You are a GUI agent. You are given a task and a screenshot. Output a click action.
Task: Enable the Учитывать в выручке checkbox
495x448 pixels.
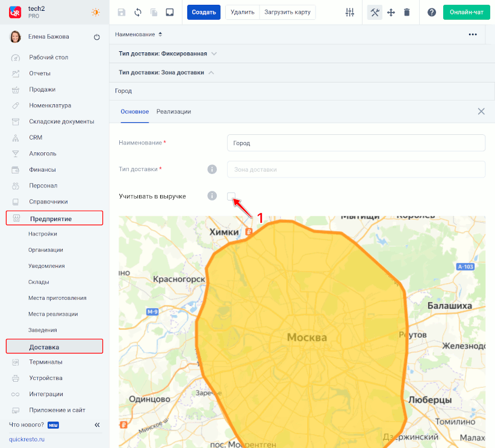click(231, 196)
